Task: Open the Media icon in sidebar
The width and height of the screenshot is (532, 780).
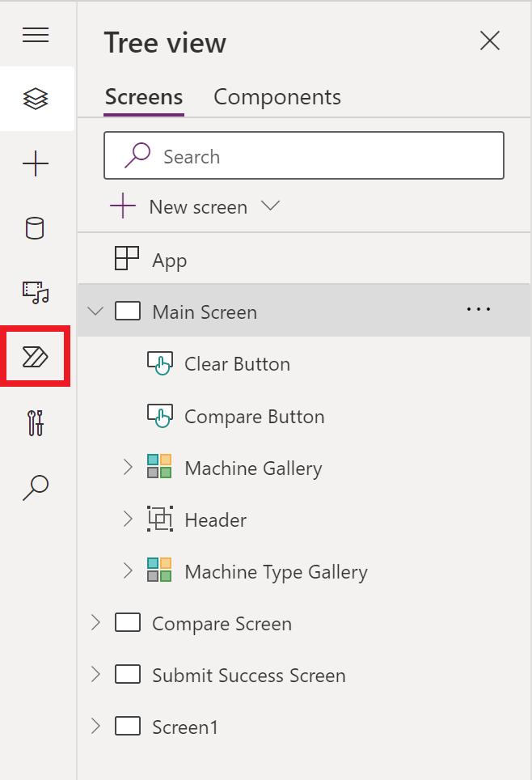Action: (x=36, y=293)
